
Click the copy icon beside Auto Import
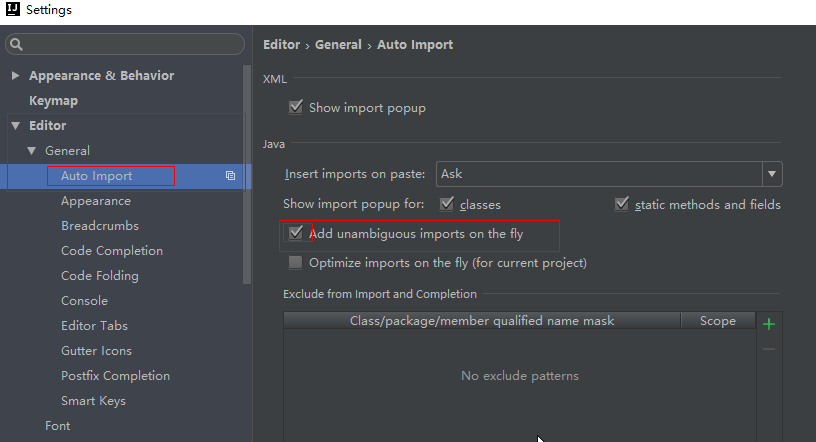pos(230,176)
